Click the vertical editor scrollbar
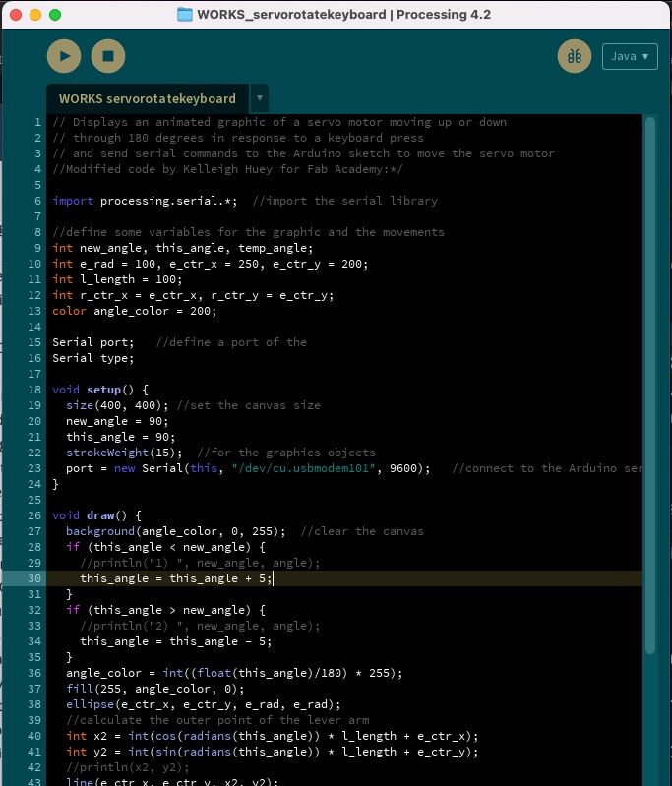The image size is (672, 786). [x=650, y=385]
